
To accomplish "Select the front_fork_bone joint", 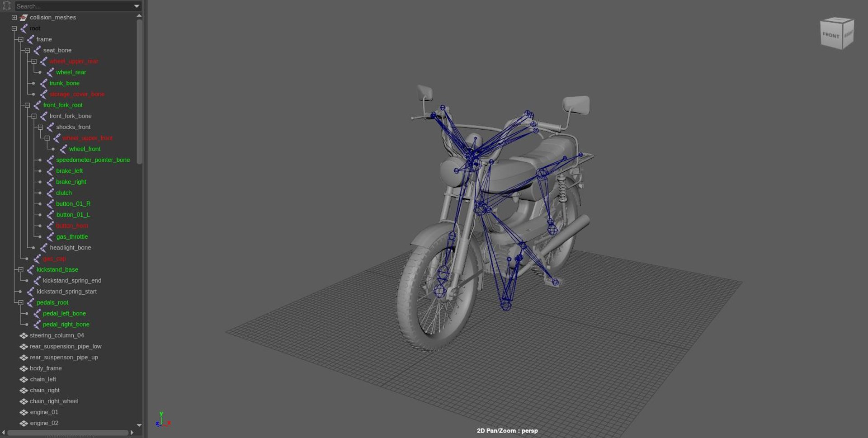I will (71, 116).
